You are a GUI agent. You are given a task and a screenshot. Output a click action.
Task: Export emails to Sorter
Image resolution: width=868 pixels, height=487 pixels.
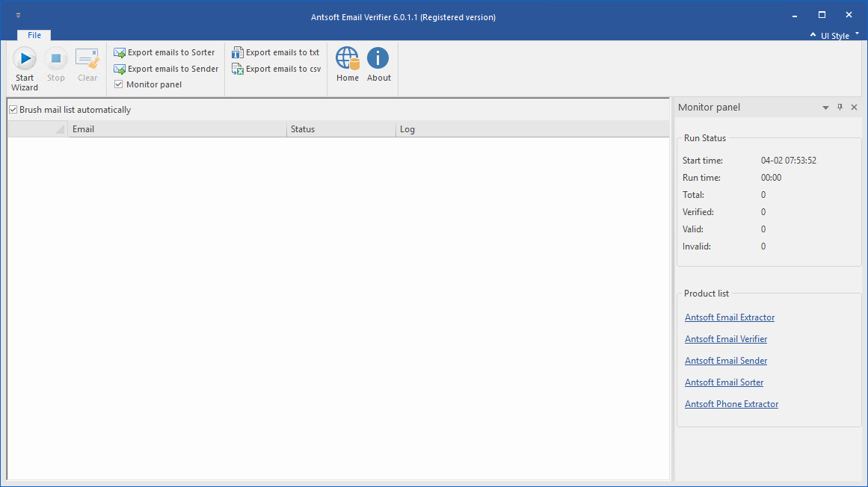(164, 52)
